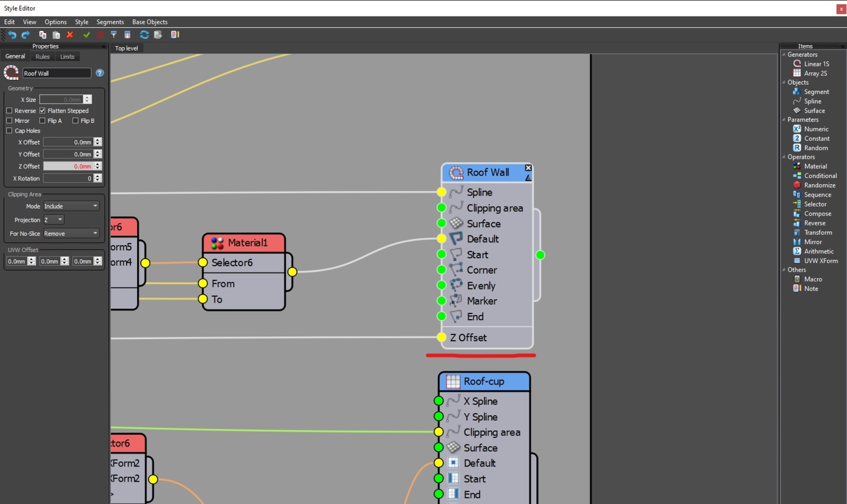847x504 pixels.
Task: Close the Roof Wall node
Action: [528, 168]
